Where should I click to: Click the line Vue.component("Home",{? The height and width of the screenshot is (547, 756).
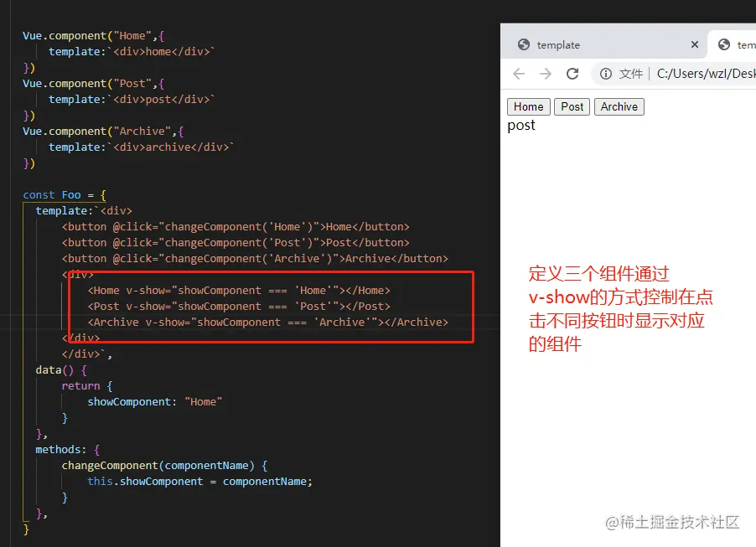coord(94,36)
